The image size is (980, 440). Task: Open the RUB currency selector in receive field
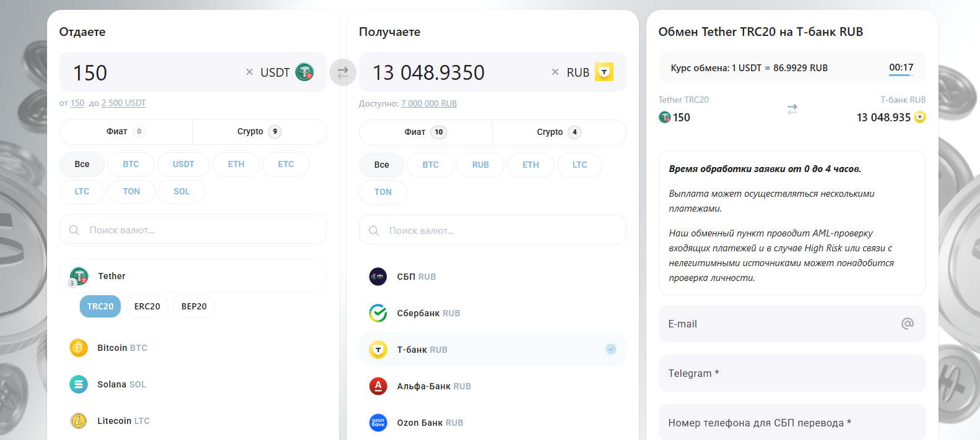(x=589, y=72)
